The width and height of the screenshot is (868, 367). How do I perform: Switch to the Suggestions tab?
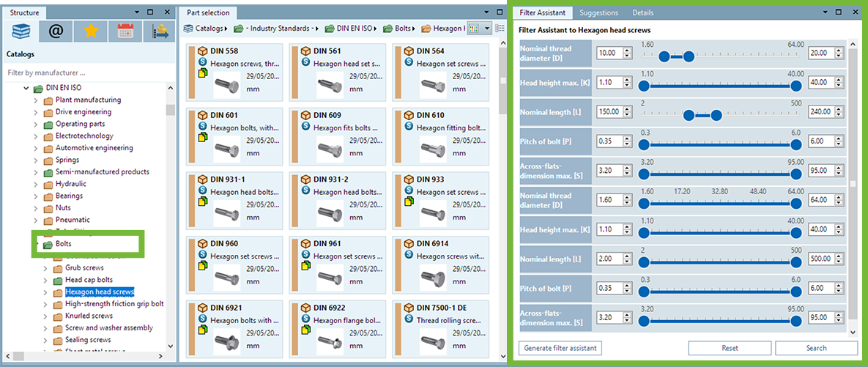(x=598, y=12)
